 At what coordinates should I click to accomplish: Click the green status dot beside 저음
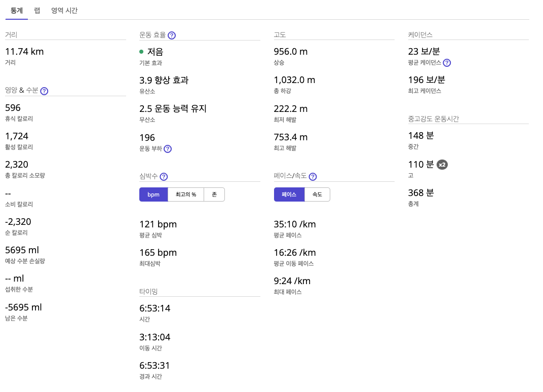(x=142, y=51)
